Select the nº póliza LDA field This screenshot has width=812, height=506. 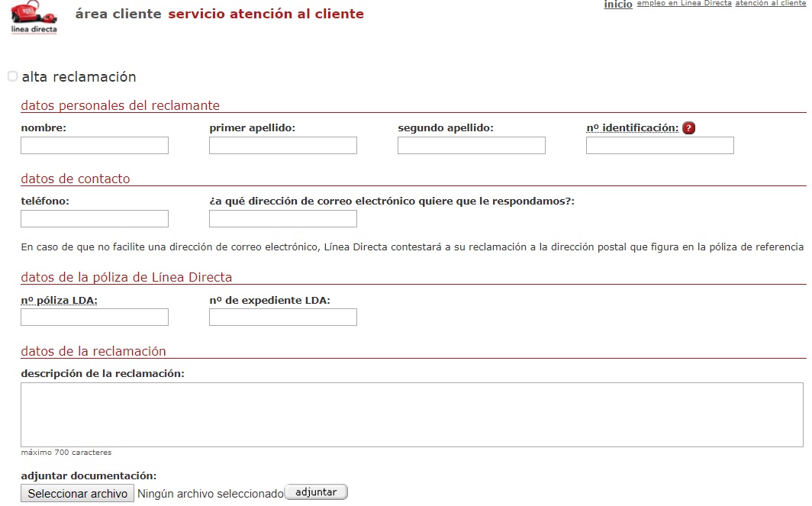[x=95, y=317]
